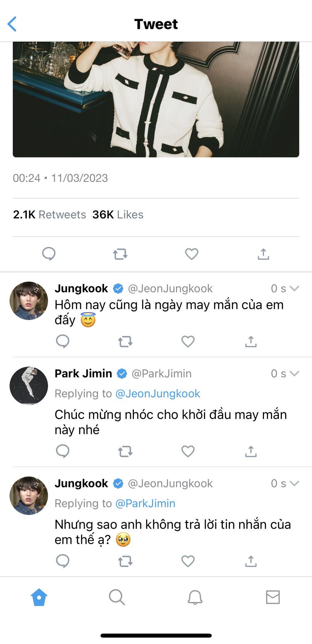Like Jungkook's first reply
The image size is (312, 644).
coord(188,341)
